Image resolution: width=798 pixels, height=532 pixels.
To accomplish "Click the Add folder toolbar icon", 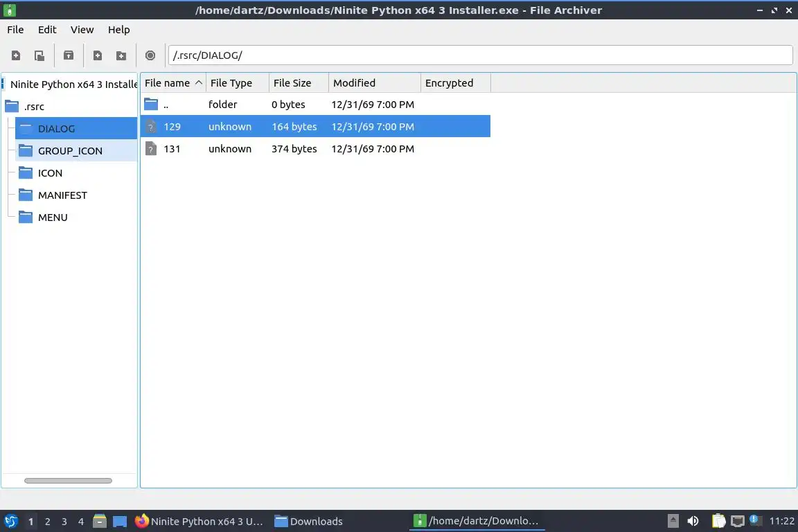I will click(x=121, y=55).
